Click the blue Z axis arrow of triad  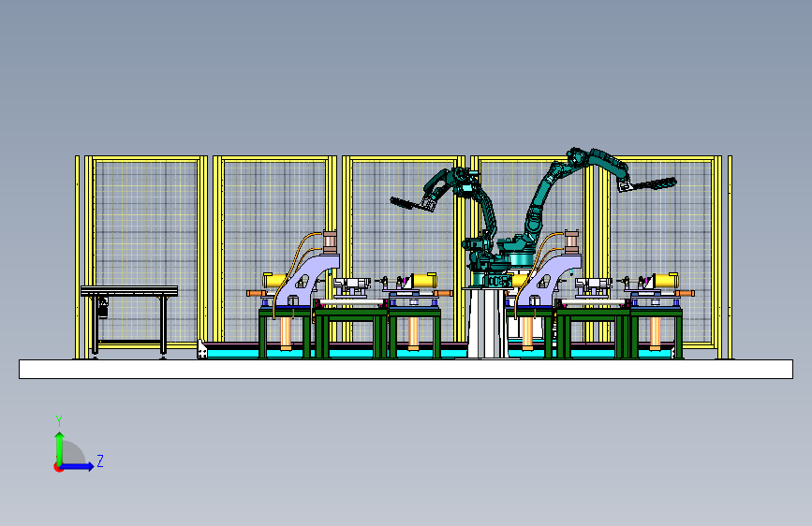click(78, 466)
